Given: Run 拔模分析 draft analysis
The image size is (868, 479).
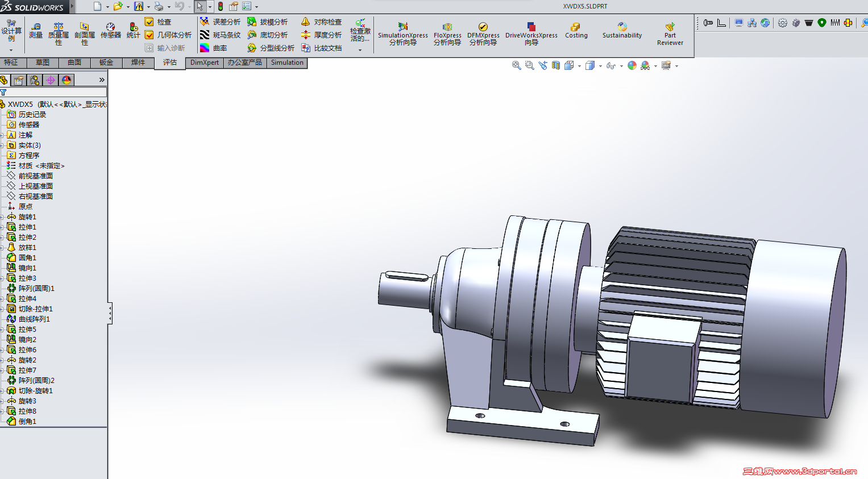Looking at the screenshot, I should 267,22.
